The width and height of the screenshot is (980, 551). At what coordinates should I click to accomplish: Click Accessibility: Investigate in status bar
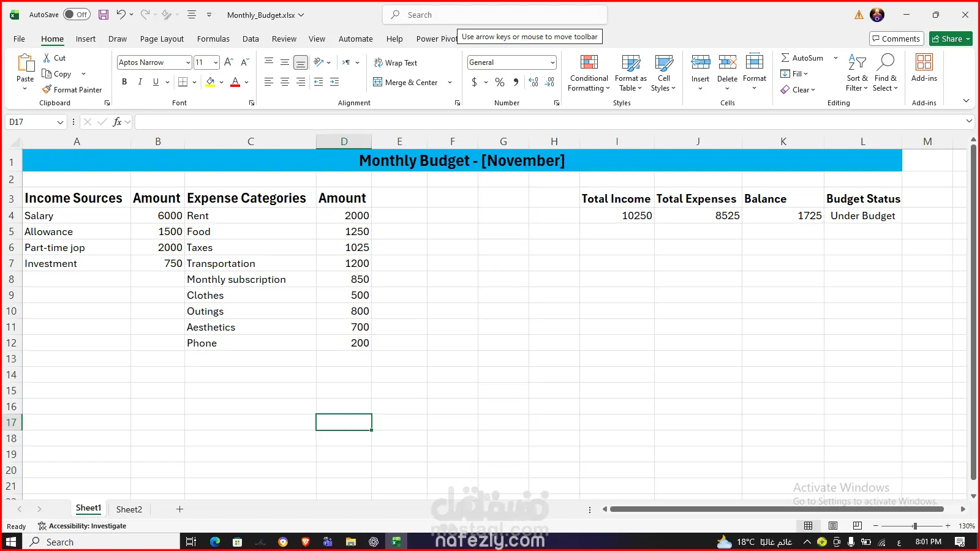point(82,526)
